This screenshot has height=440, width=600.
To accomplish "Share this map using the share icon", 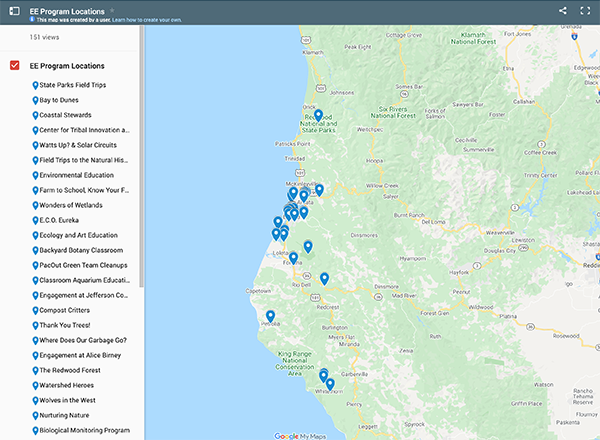I will click(x=562, y=11).
